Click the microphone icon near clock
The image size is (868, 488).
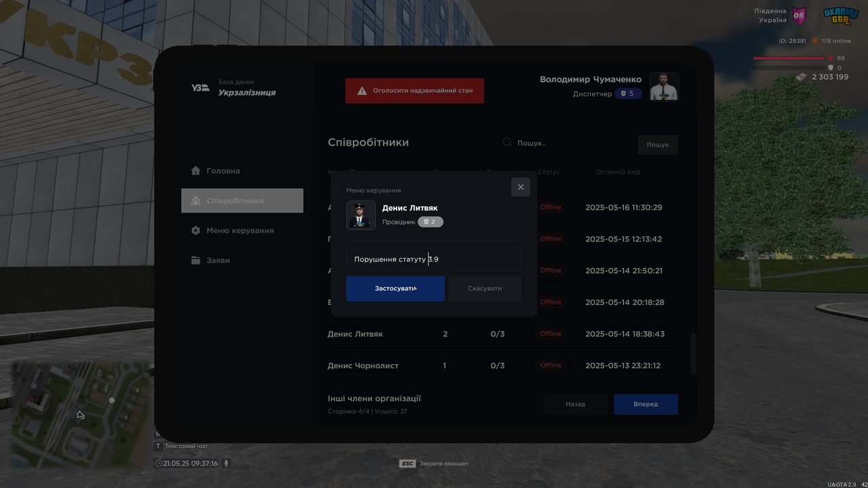[x=226, y=464]
